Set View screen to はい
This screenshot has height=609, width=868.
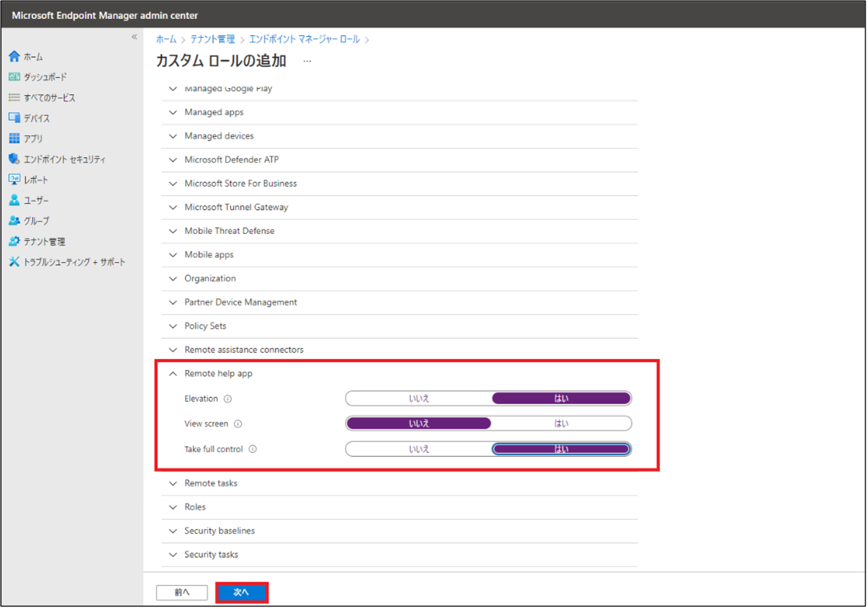pos(561,424)
